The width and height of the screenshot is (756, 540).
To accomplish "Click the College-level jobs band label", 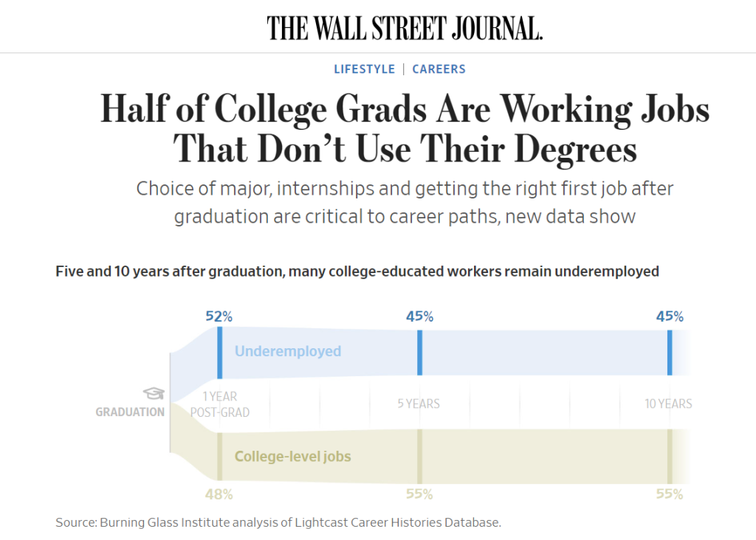I will click(x=292, y=457).
